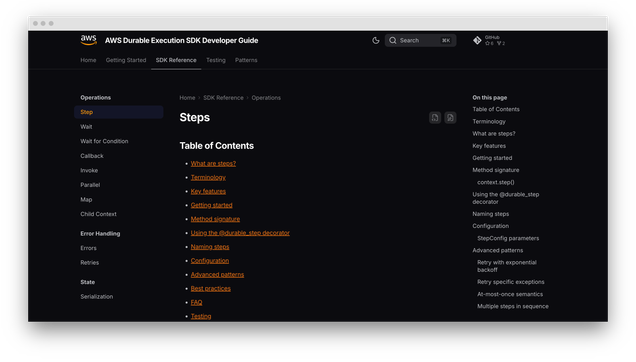Jump to Table of Contents in On this page
Screen dimensions: 636x362
pyautogui.click(x=496, y=109)
